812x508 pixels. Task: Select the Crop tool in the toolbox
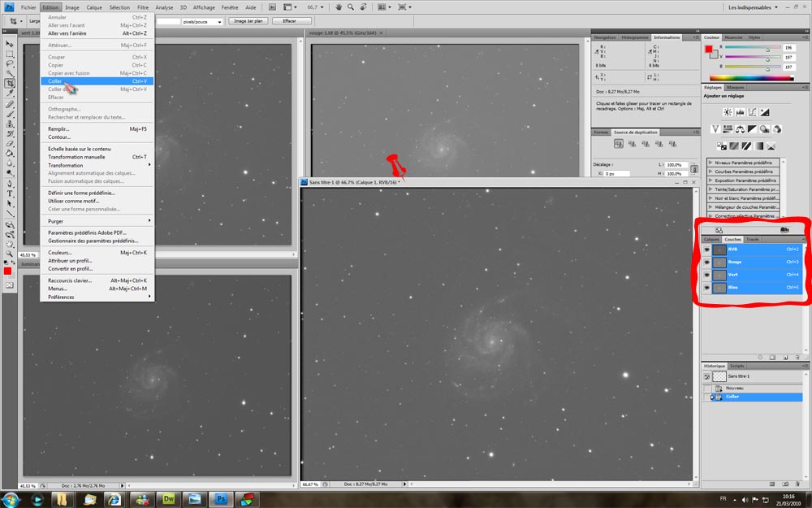(x=10, y=83)
